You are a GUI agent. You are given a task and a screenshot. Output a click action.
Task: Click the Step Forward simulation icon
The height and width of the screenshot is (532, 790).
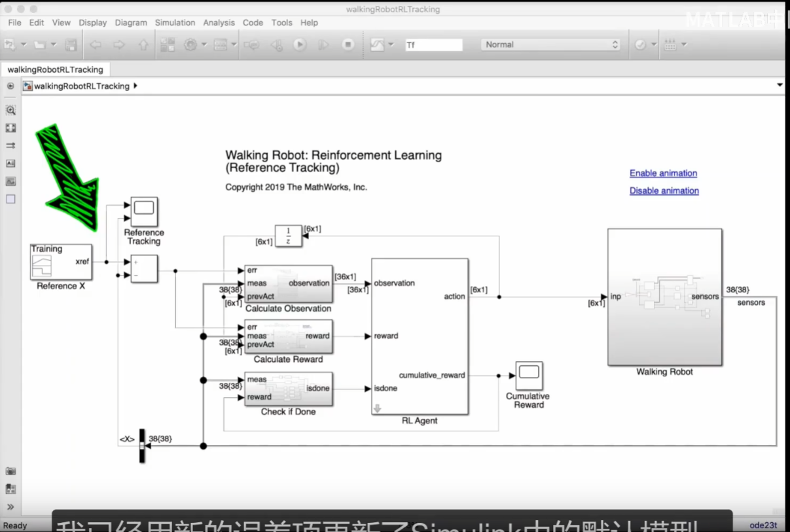323,44
